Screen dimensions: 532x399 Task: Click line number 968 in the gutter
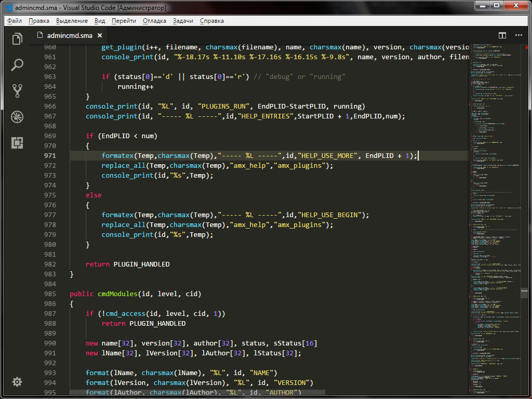point(50,126)
